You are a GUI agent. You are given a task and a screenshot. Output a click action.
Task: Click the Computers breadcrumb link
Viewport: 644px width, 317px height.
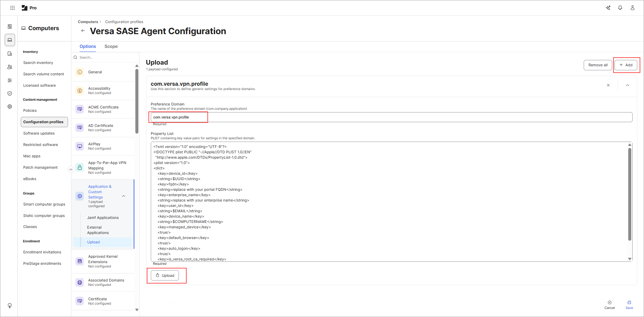pos(88,22)
